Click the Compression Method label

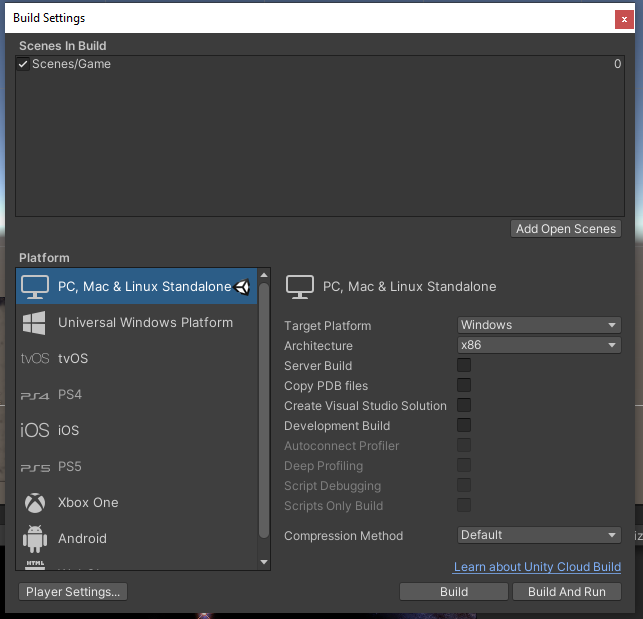pyautogui.click(x=344, y=536)
